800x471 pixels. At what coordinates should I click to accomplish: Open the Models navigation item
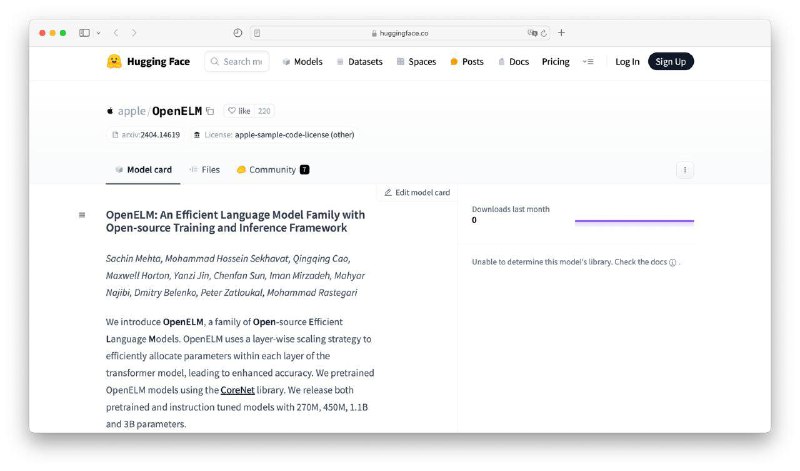click(302, 62)
